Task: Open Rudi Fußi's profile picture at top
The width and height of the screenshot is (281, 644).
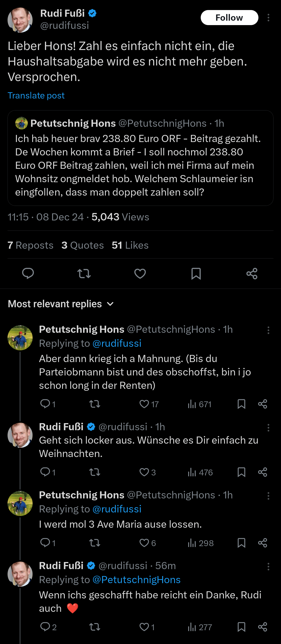Action: (x=20, y=20)
